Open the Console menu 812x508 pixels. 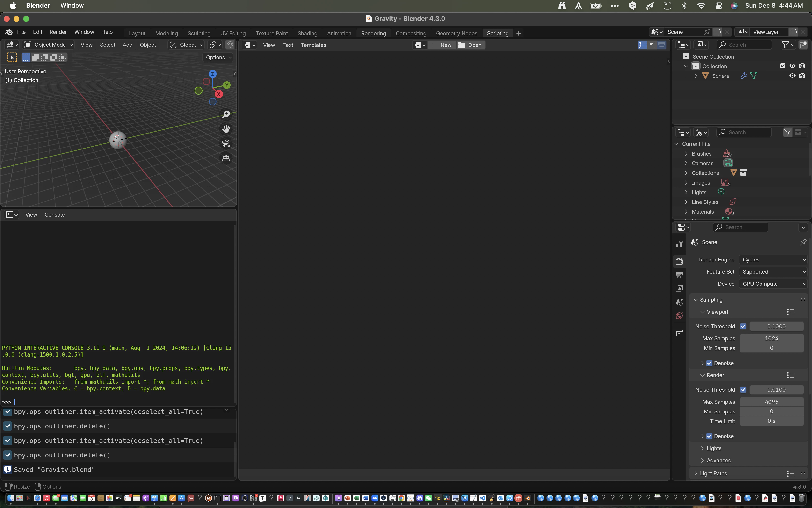point(54,215)
